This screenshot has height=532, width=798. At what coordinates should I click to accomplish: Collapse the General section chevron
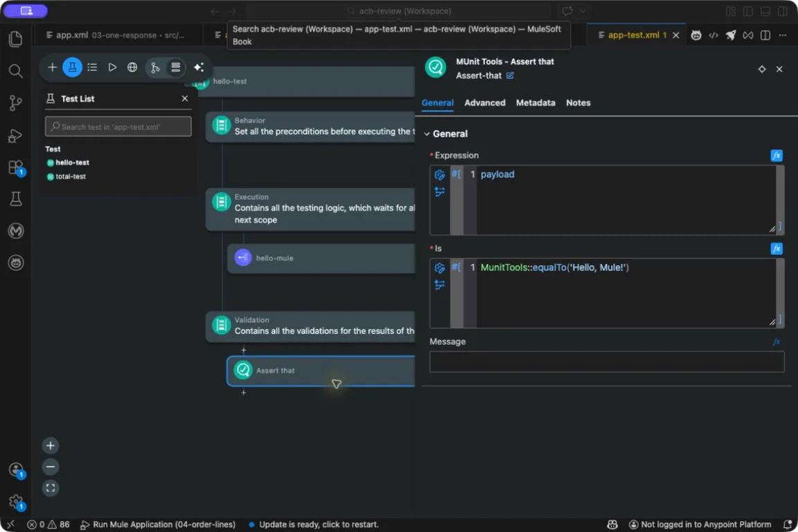pyautogui.click(x=427, y=134)
